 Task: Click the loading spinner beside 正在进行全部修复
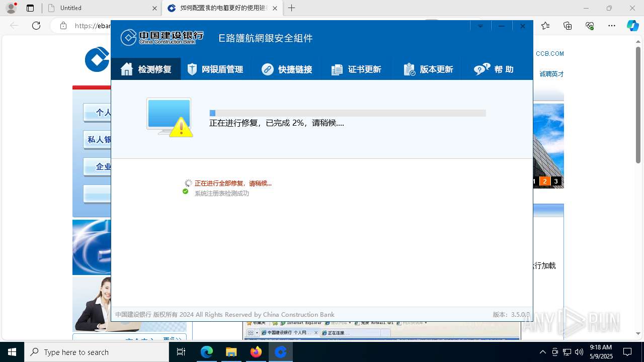tap(188, 183)
